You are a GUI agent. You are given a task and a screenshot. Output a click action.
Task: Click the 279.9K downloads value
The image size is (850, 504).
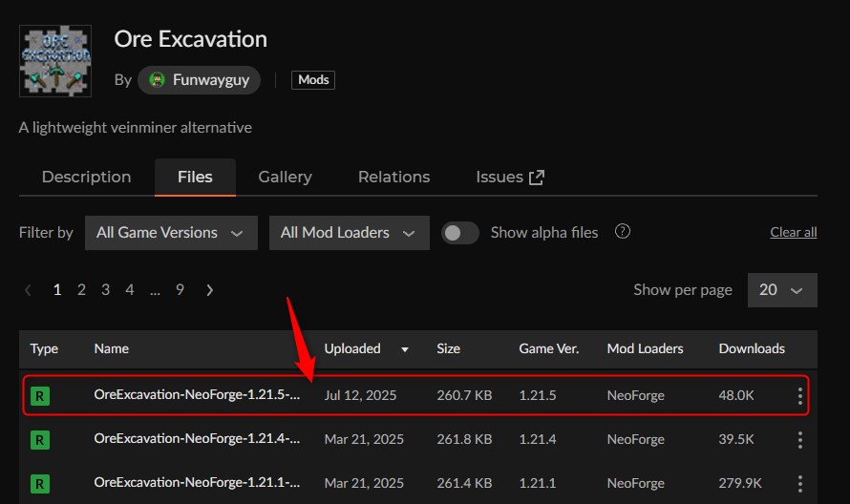pos(740,483)
